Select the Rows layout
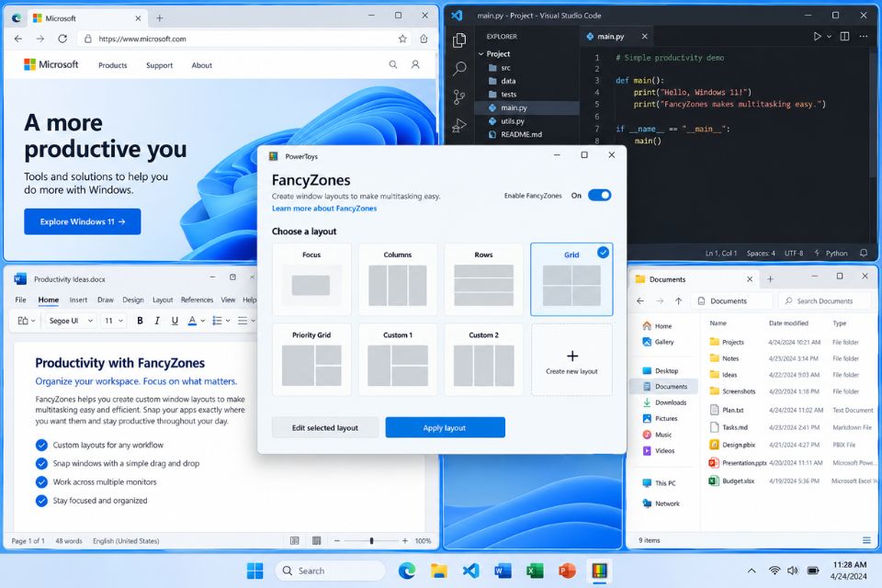This screenshot has height=588, width=882. pyautogui.click(x=484, y=279)
